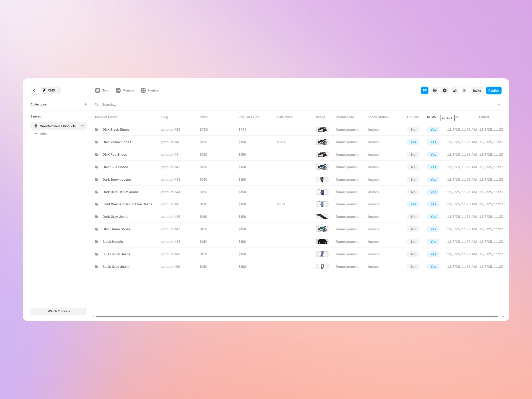Click the PP avatar icon
The height and width of the screenshot is (399, 532).
[425, 90]
